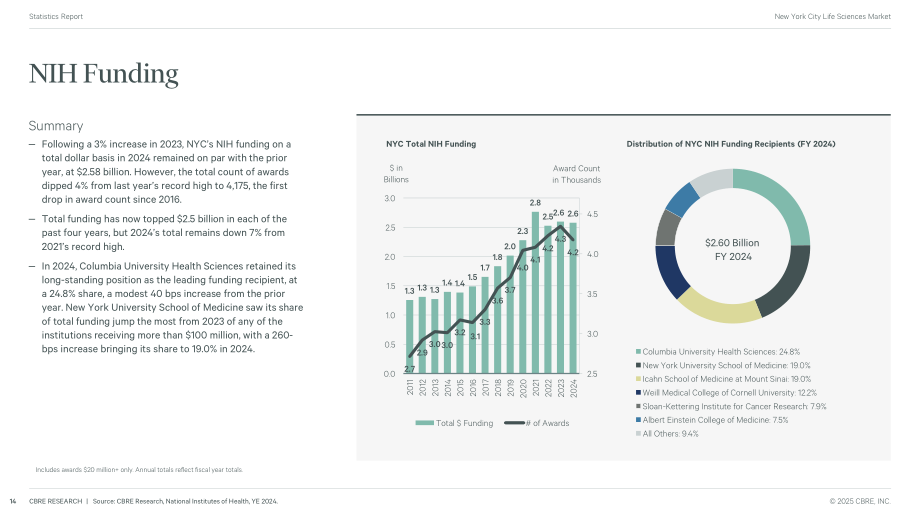Screen dimensions: 920x518
Task: Click the $2.60 Billion FY 2024 donut center
Action: [x=732, y=249]
